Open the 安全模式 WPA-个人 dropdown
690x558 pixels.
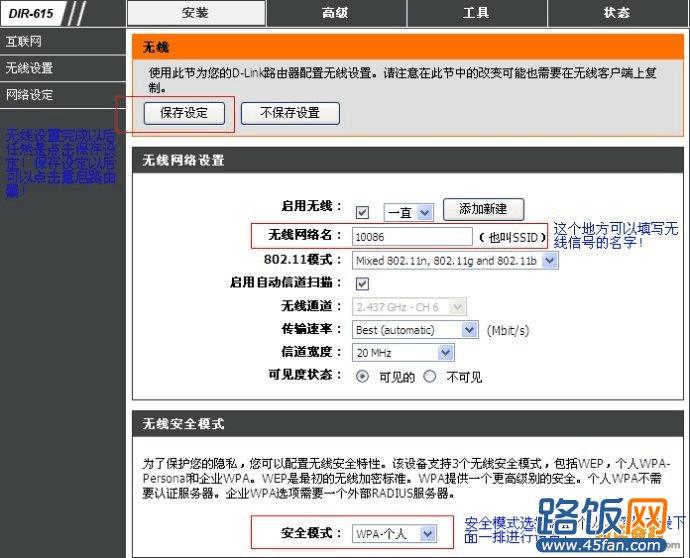394,534
